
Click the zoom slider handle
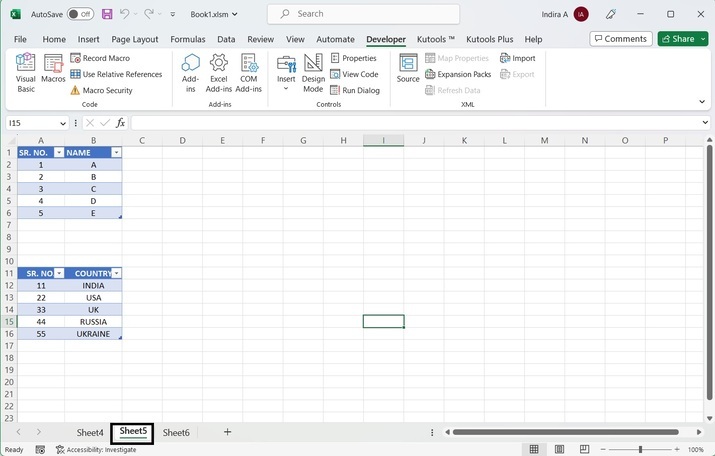tap(640, 450)
